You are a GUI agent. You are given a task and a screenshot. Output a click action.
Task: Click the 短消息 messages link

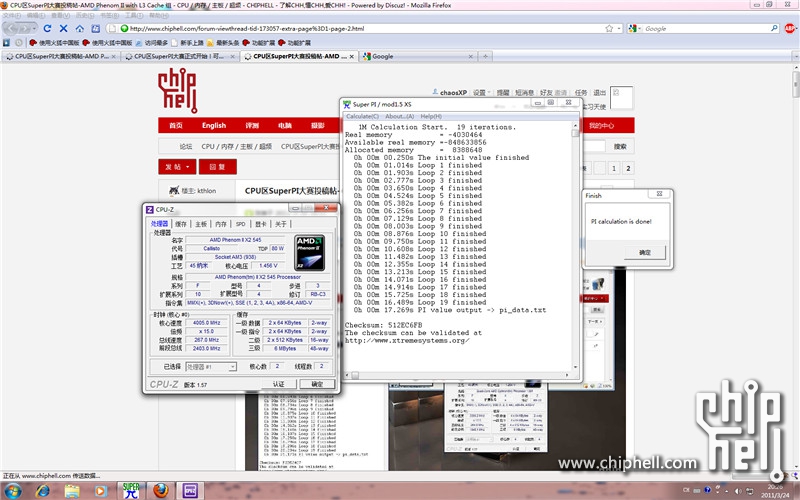[524, 93]
